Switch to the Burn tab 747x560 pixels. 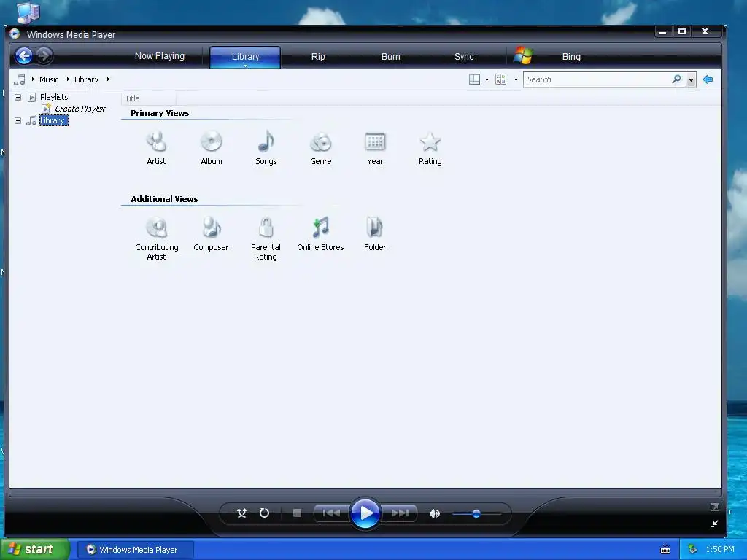[x=391, y=57]
